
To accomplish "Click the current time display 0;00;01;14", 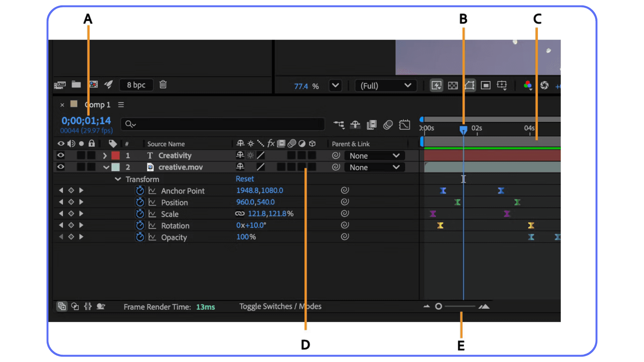I will [x=86, y=121].
